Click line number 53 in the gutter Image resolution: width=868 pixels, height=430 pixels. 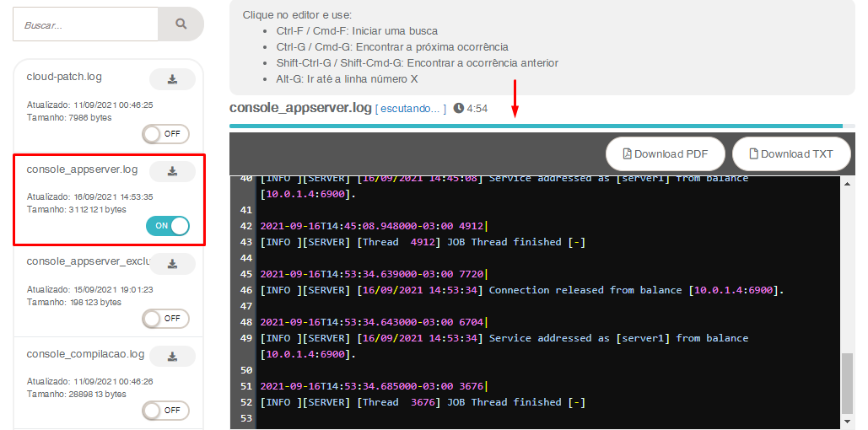[x=246, y=418]
